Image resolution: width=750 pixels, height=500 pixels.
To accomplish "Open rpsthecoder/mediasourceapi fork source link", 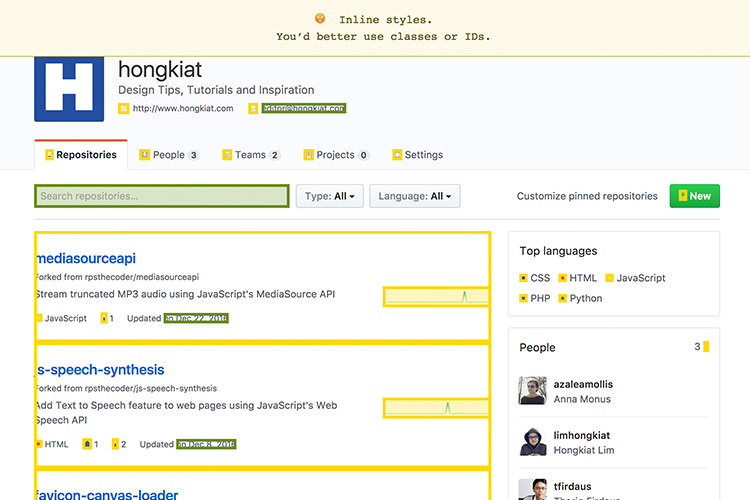I will point(142,277).
